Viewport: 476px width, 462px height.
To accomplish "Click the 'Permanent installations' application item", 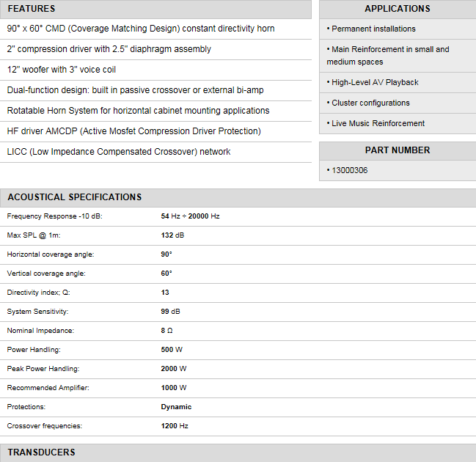I will click(373, 29).
